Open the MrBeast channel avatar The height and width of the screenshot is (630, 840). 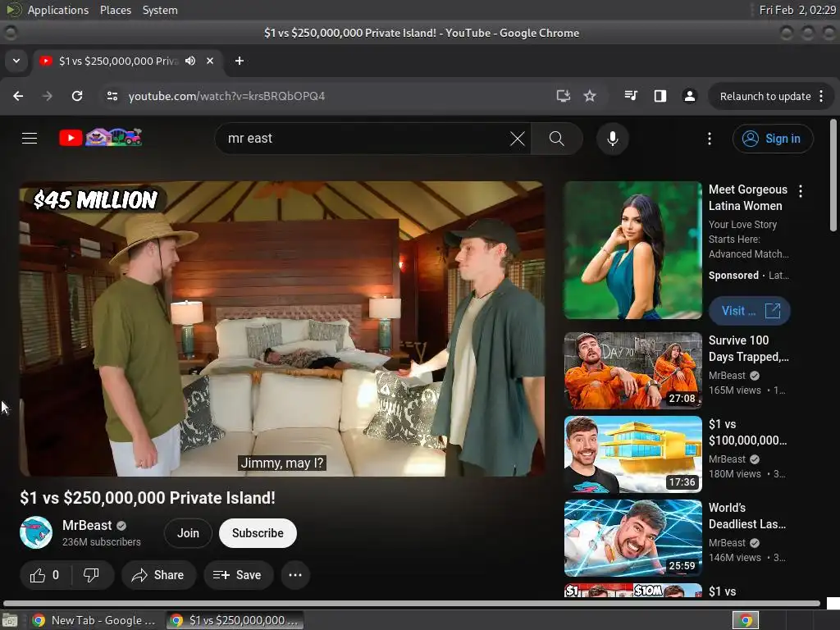coord(36,532)
